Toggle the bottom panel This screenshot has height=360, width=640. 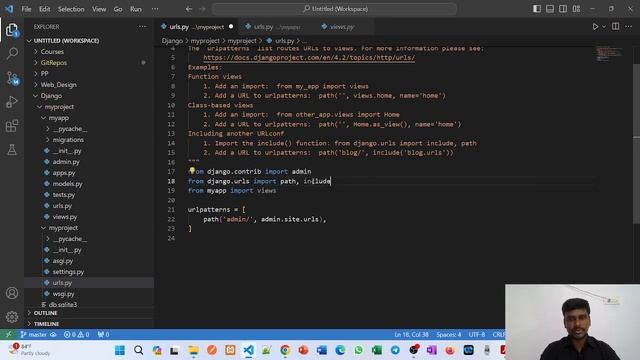[550, 9]
